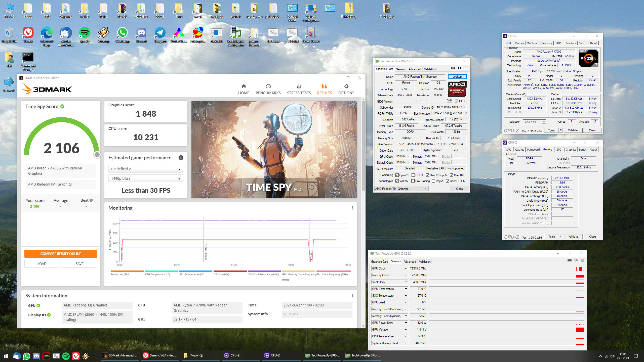Screen dimensions: 644x362
Task: Open the BENCHMARKS section in 3DMark
Action: point(268,89)
